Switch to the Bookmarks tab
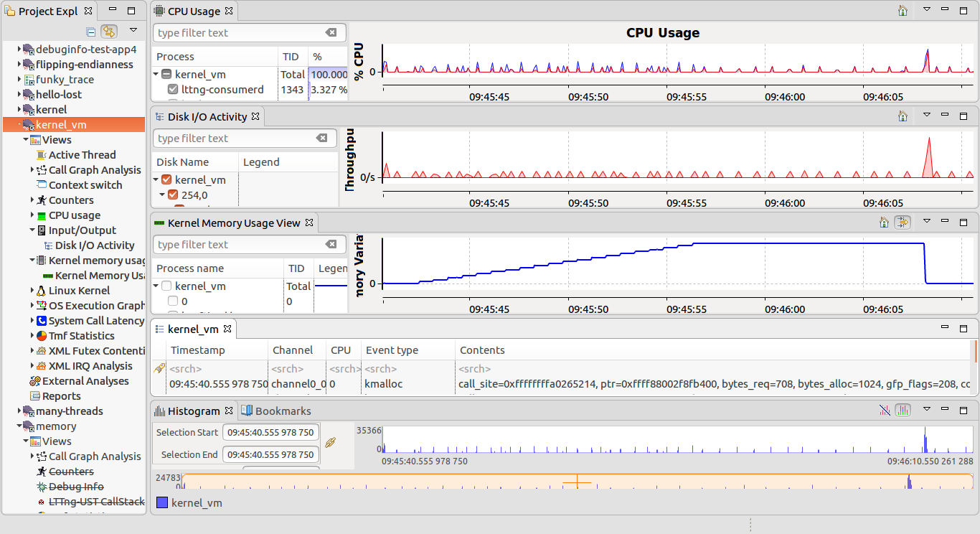Viewport: 980px width, 534px height. [276, 411]
